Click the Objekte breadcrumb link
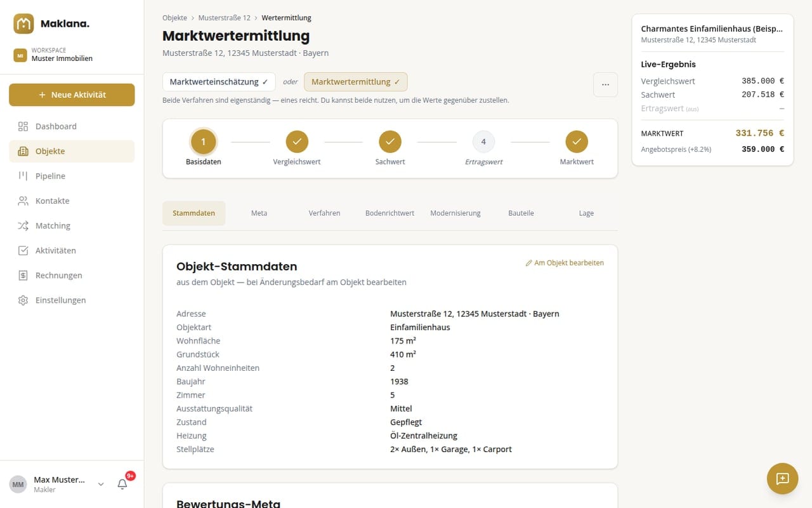This screenshot has width=812, height=508. click(x=174, y=18)
